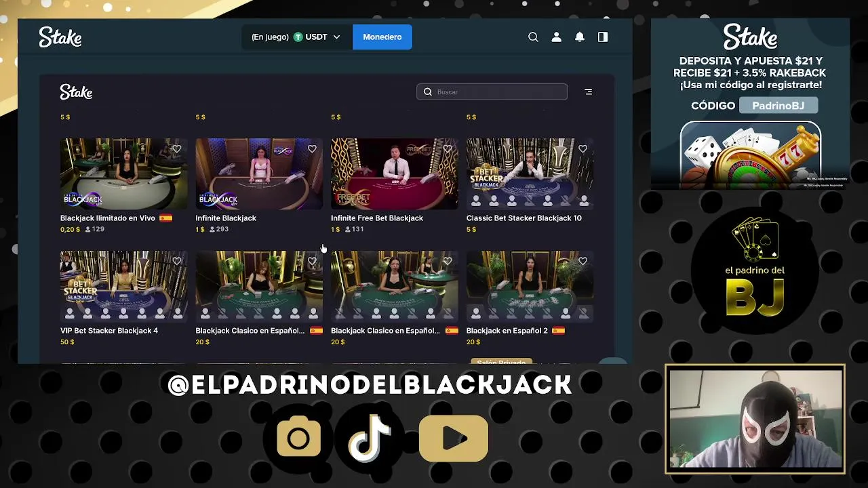Click the YouTube play icon in overlay

[454, 439]
